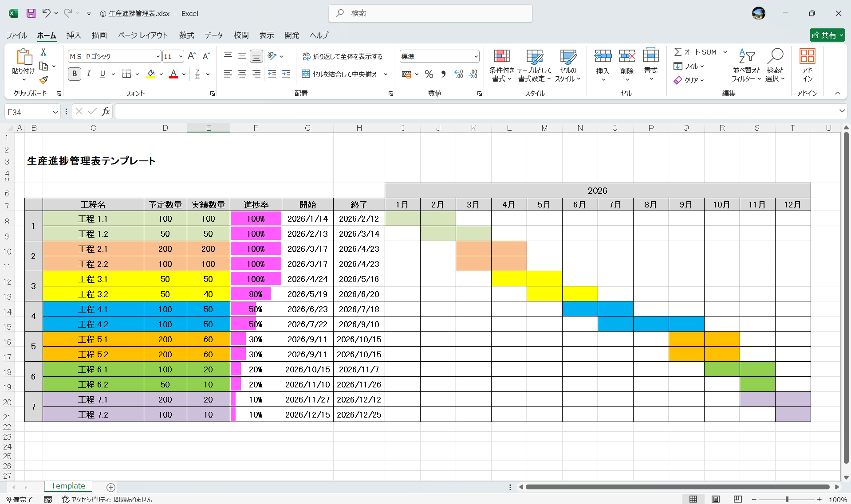Screen dimensions: 851x504
Task: Click the セルのスタイル icon
Action: click(x=568, y=65)
